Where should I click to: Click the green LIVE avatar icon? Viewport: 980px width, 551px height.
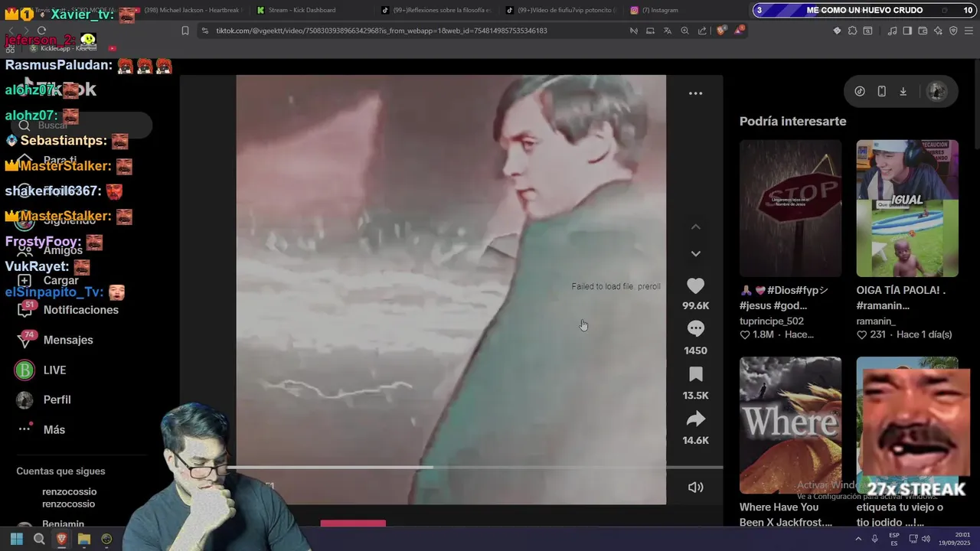[24, 370]
